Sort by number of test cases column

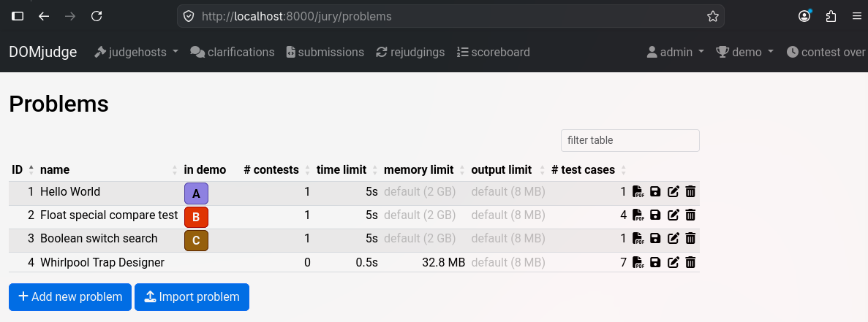(x=589, y=169)
